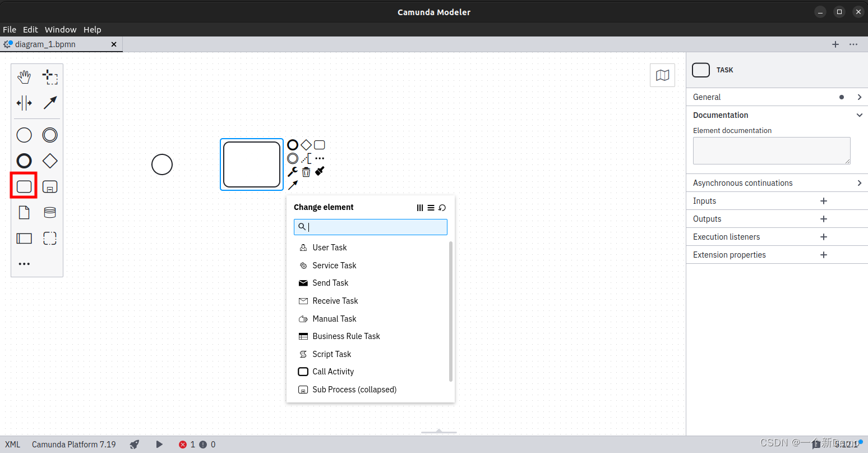Add an entry to Inputs
The width and height of the screenshot is (868, 453).
(824, 201)
